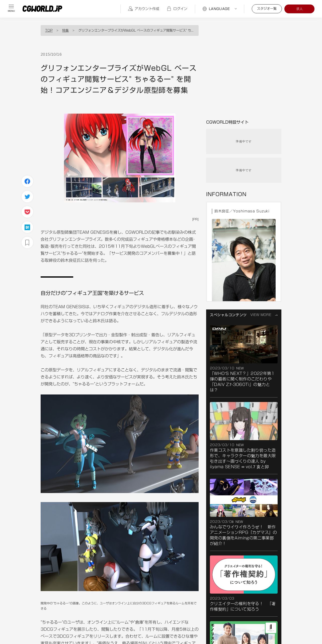Screen dimensions: 322x644
Task: Open the DAIV workshop thumbnail
Action: click(x=244, y=344)
